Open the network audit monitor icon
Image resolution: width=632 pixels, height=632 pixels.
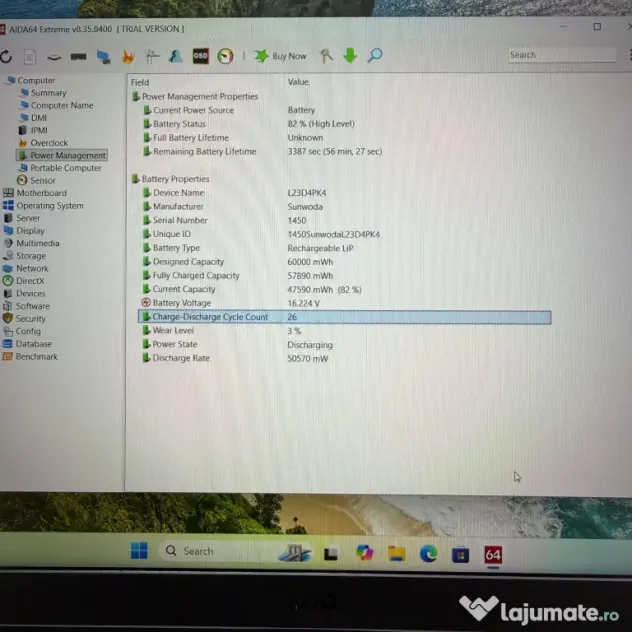(x=104, y=56)
